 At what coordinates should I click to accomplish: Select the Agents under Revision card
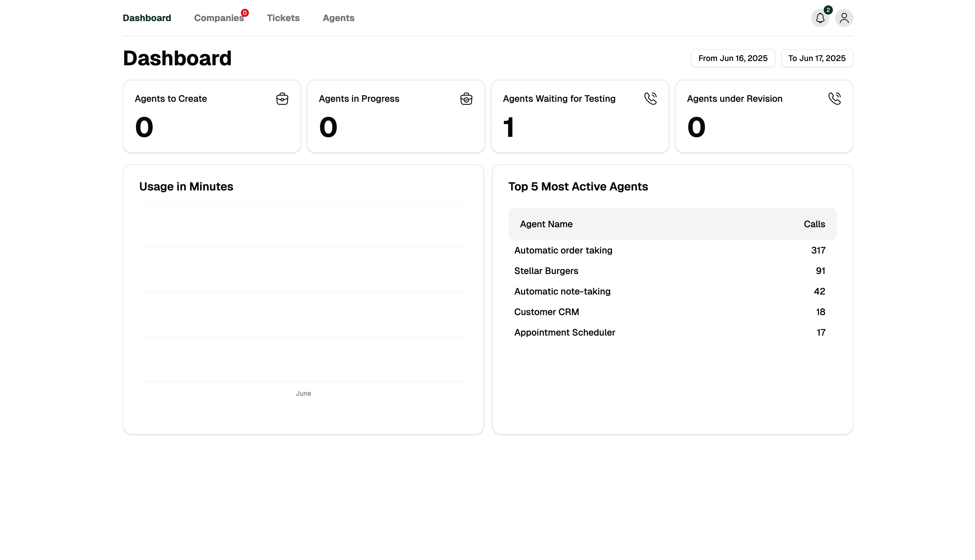click(x=764, y=116)
